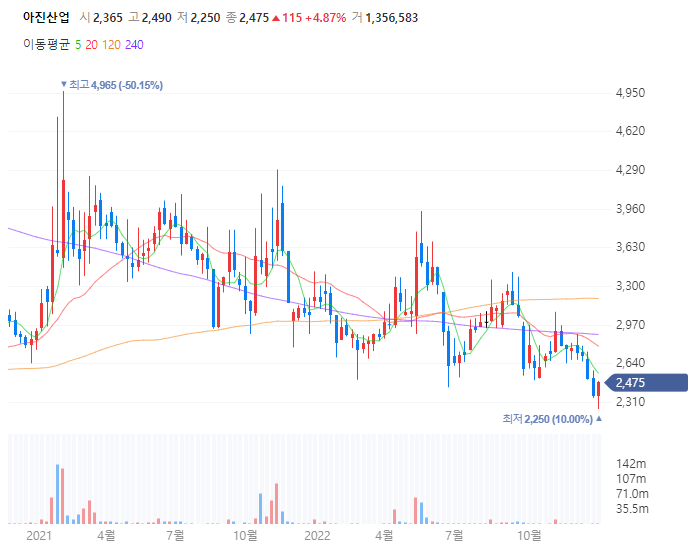Click the 2,970 price axis label
Viewport: 695px width, 549px height.
point(630,325)
